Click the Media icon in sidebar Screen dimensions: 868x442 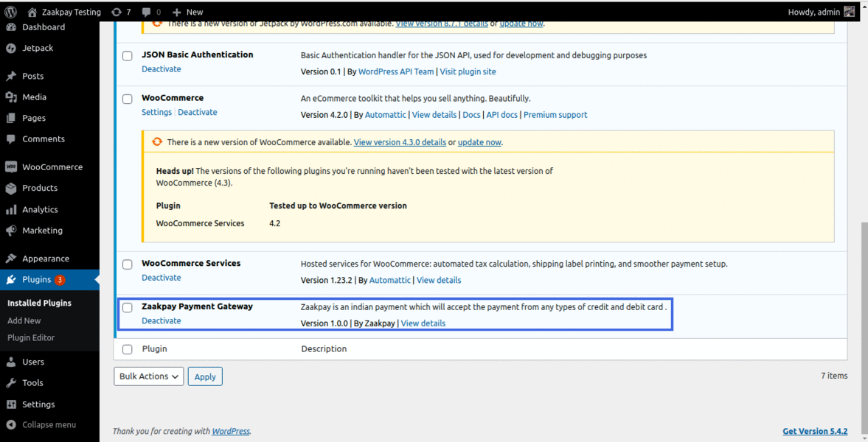[10, 97]
